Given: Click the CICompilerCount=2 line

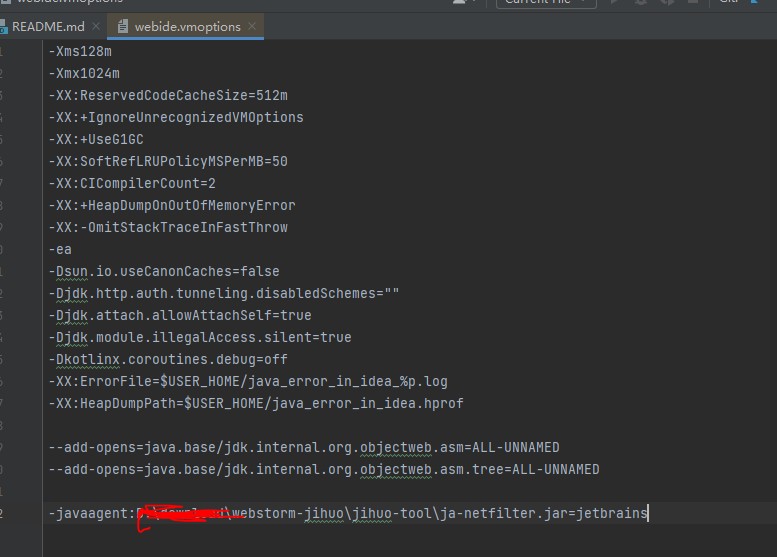Looking at the screenshot, I should pyautogui.click(x=132, y=183).
